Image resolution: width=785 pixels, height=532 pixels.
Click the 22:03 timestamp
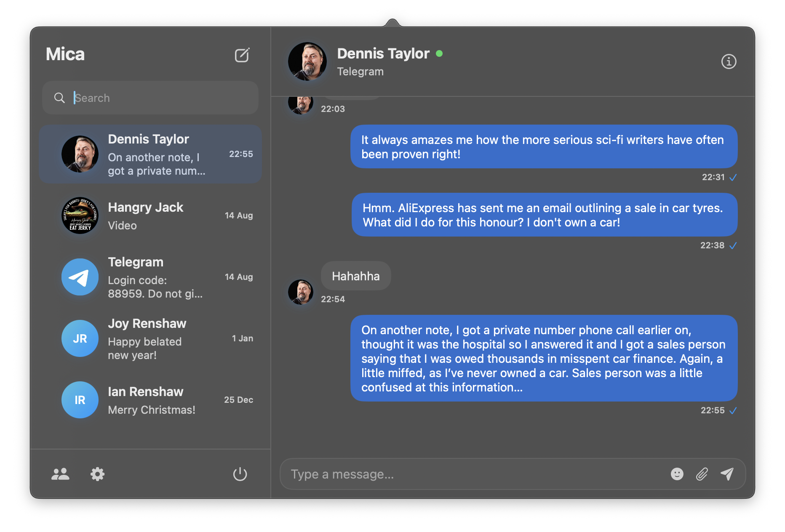click(x=333, y=109)
